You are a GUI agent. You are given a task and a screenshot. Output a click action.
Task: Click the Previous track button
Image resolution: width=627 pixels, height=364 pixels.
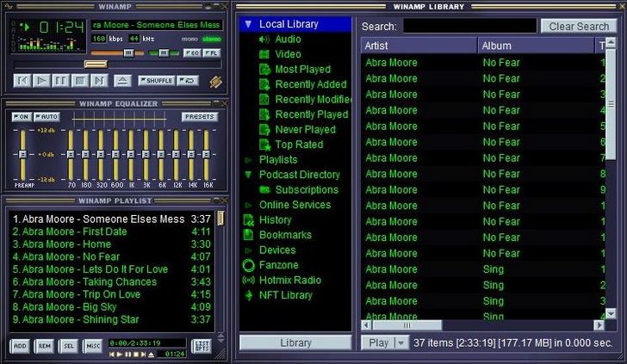(22, 81)
